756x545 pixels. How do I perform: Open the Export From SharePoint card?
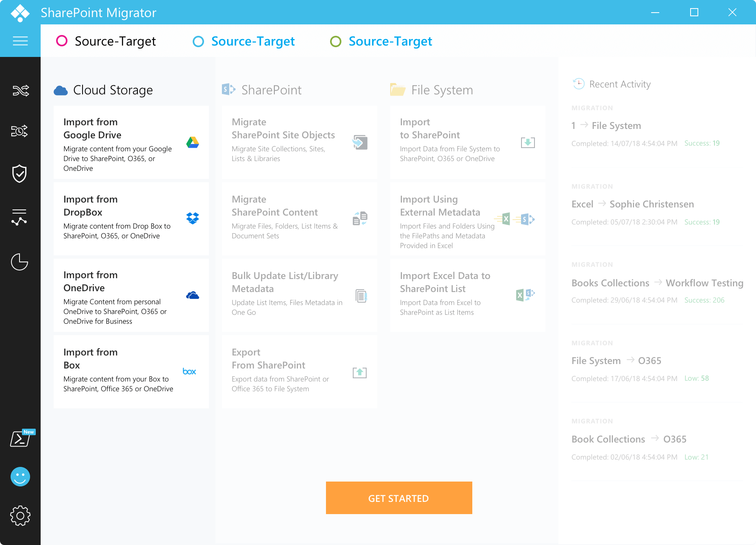coord(300,372)
